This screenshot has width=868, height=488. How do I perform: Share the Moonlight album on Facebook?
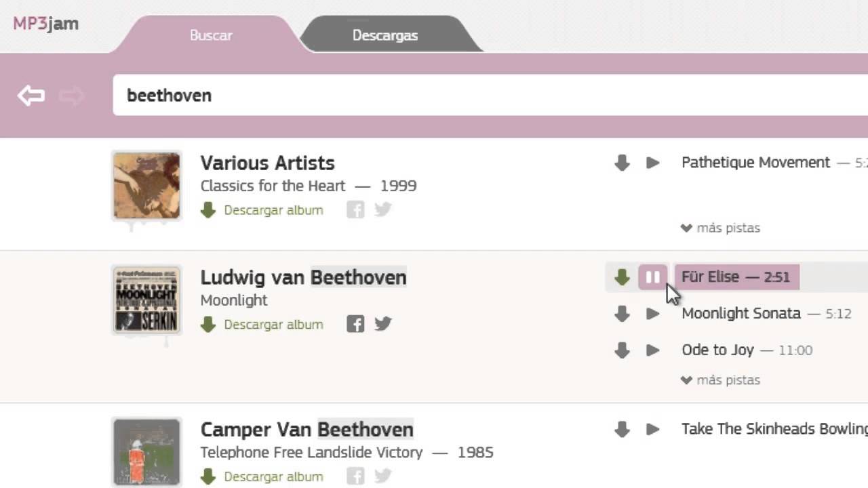pos(355,324)
